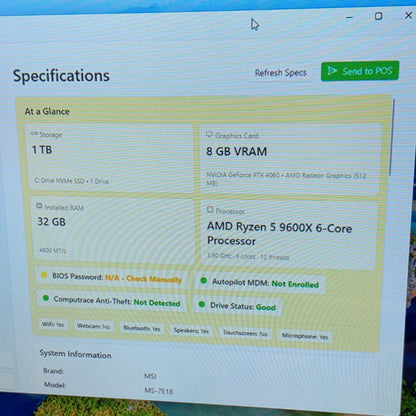Image resolution: width=416 pixels, height=416 pixels.
Task: Select the 'Not Detected' Computrace status text
Action: pyautogui.click(x=157, y=303)
